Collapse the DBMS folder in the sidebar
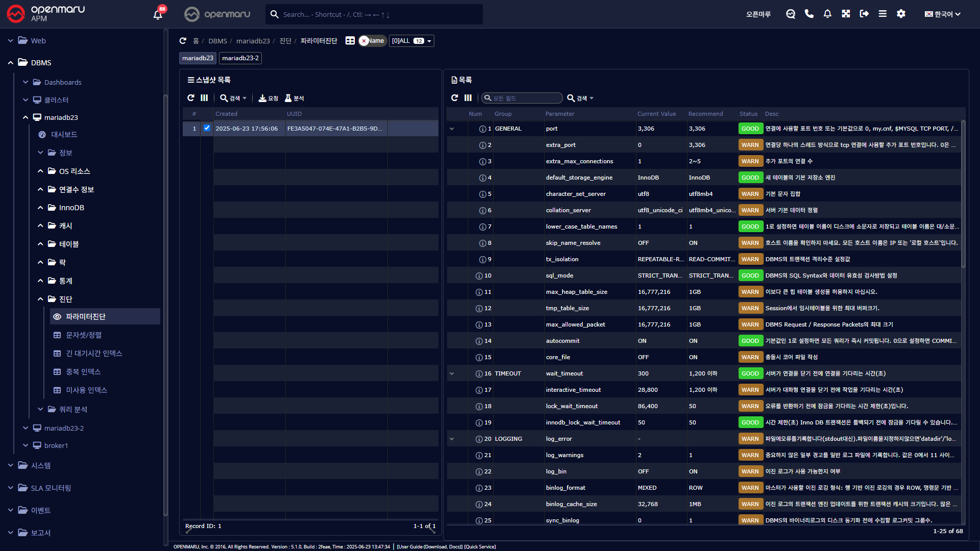Viewport: 980px width, 551px height. pyautogui.click(x=11, y=63)
